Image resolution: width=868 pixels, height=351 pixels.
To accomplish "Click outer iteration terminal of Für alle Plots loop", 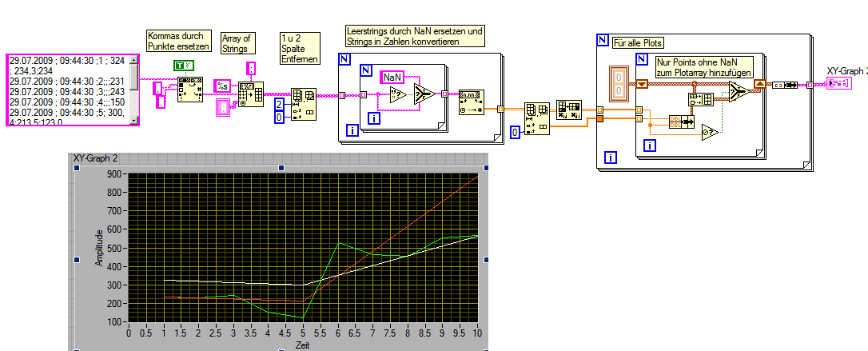I will tap(611, 158).
